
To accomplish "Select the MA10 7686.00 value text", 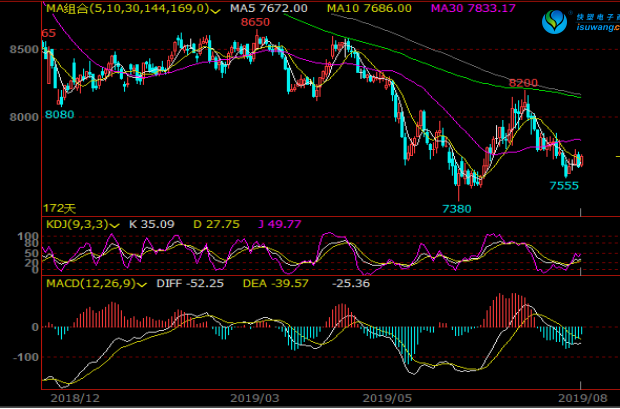I will 369,8.
